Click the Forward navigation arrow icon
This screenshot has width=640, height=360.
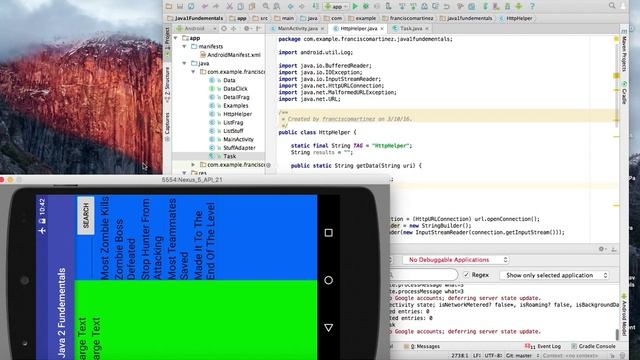(x=302, y=6)
